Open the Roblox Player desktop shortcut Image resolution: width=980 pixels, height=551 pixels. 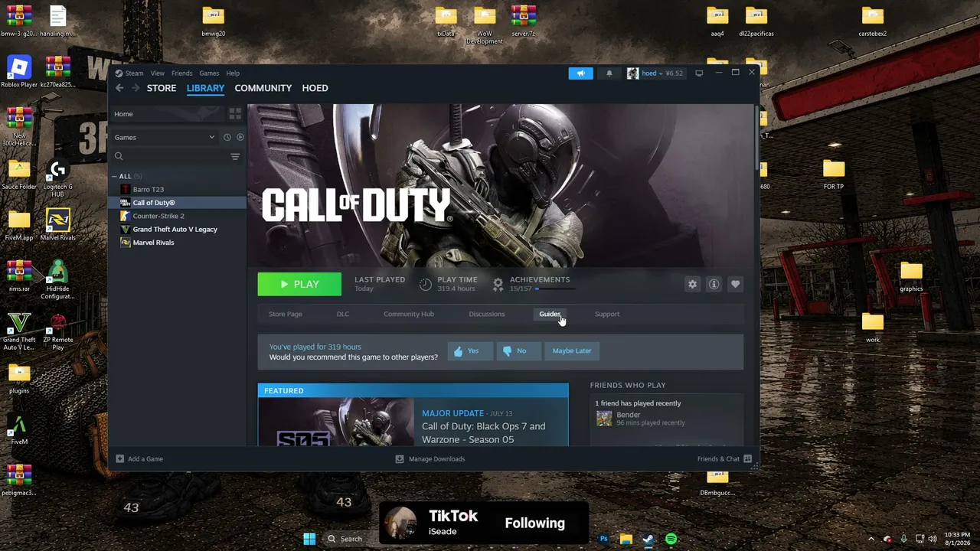(19, 72)
